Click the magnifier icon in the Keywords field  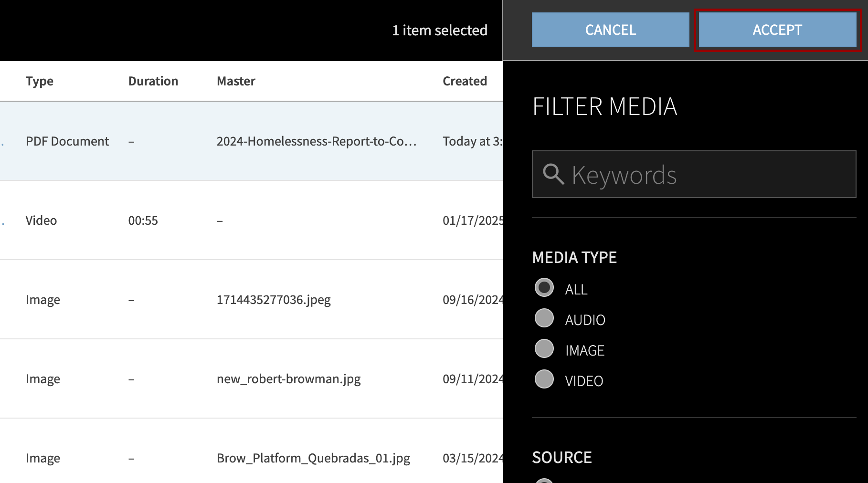(553, 175)
